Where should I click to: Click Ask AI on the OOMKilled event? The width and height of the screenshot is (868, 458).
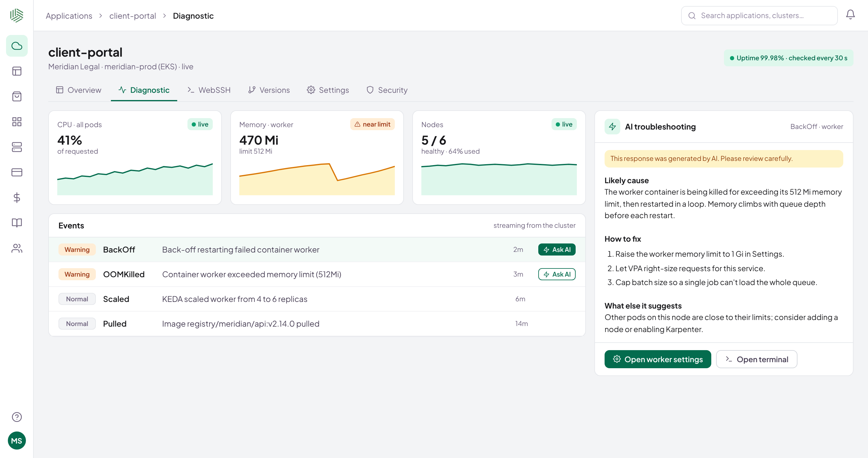point(557,274)
